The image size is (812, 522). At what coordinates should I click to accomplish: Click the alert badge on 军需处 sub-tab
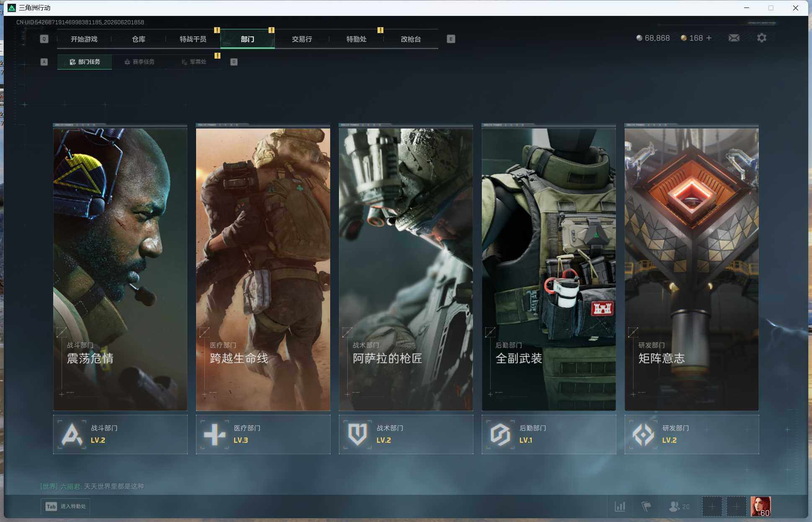(x=217, y=56)
